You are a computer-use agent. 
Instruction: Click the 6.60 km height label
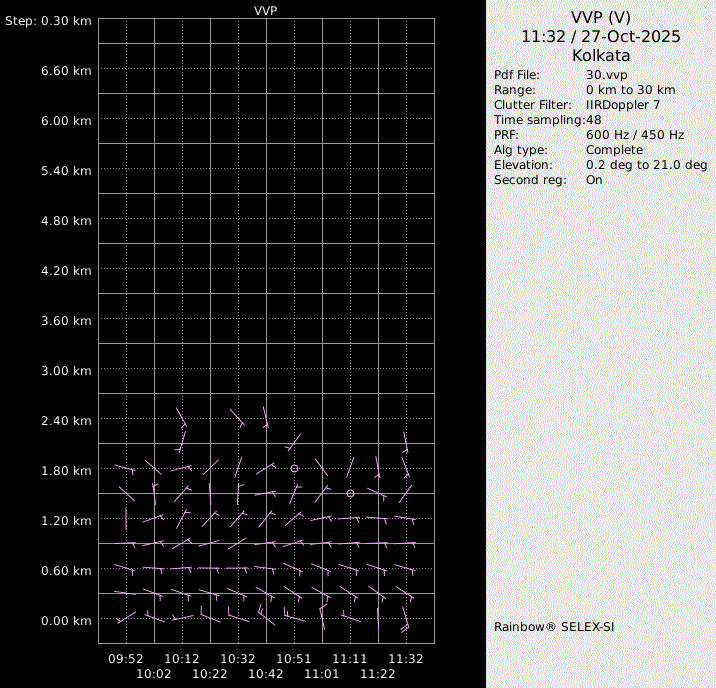click(68, 71)
